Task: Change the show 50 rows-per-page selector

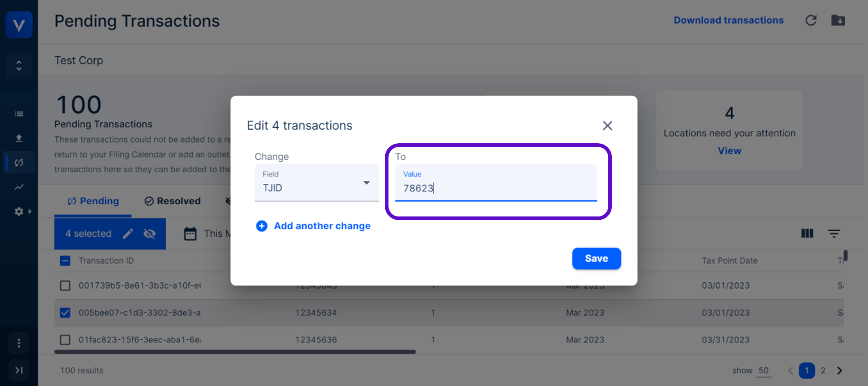Action: pyautogui.click(x=763, y=371)
